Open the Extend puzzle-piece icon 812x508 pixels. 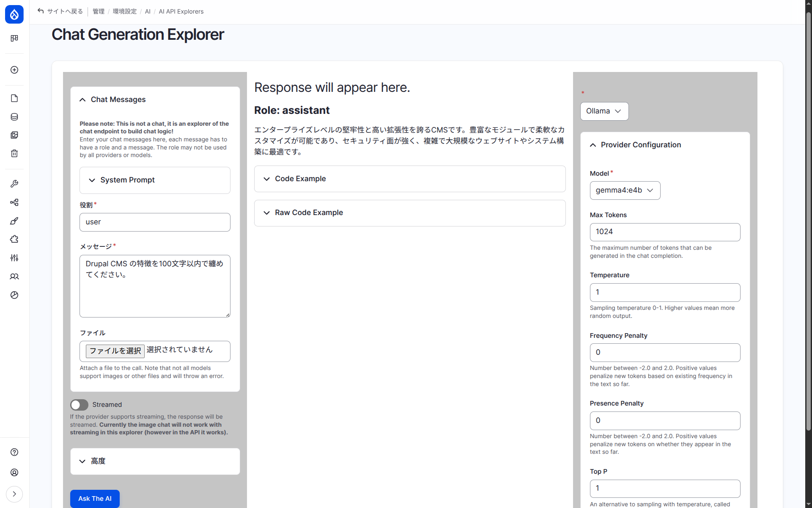point(14,239)
